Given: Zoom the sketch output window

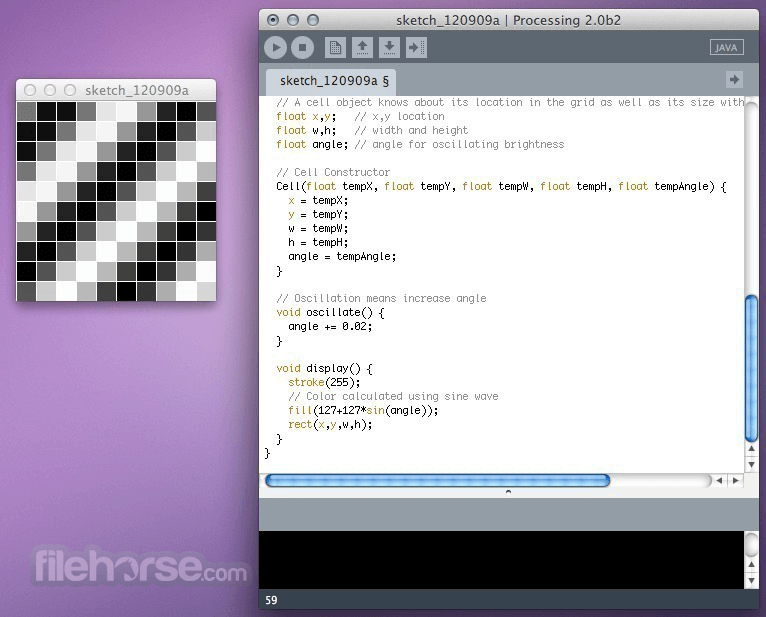Looking at the screenshot, I should click(70, 90).
